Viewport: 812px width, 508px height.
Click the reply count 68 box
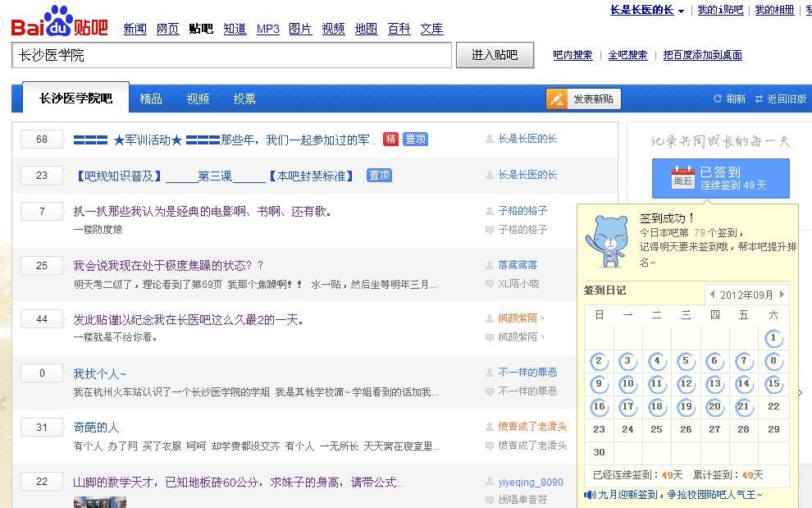[42, 139]
